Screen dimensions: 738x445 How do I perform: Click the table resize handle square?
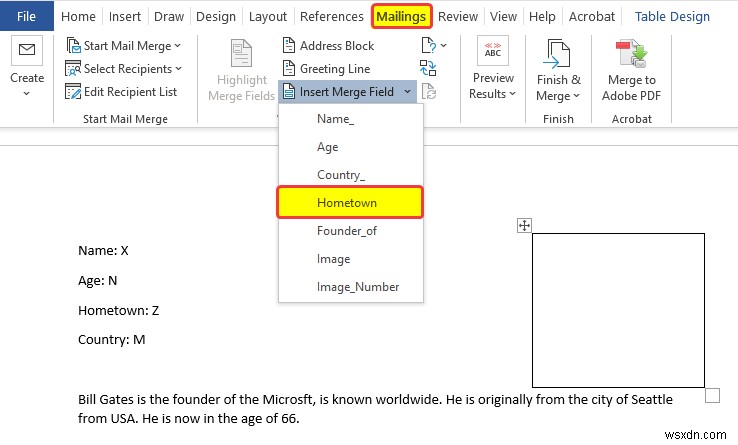click(x=713, y=396)
